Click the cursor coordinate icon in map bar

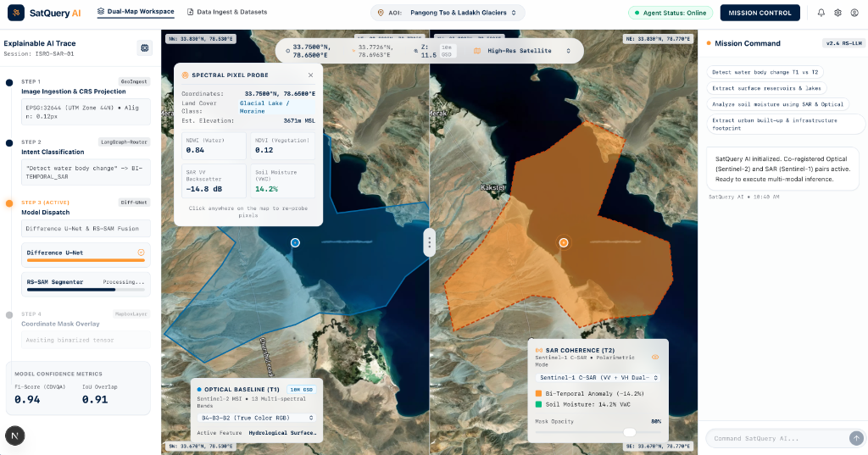[x=353, y=51]
